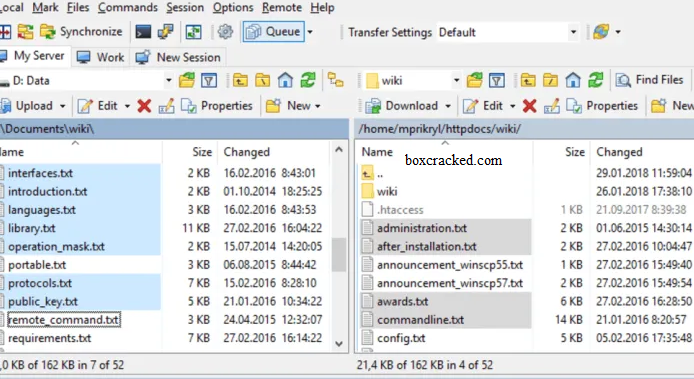Sort remote panel by Size column

574,152
